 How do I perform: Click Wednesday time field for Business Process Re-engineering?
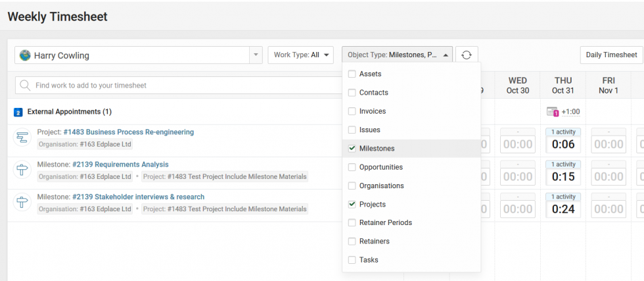click(x=518, y=144)
